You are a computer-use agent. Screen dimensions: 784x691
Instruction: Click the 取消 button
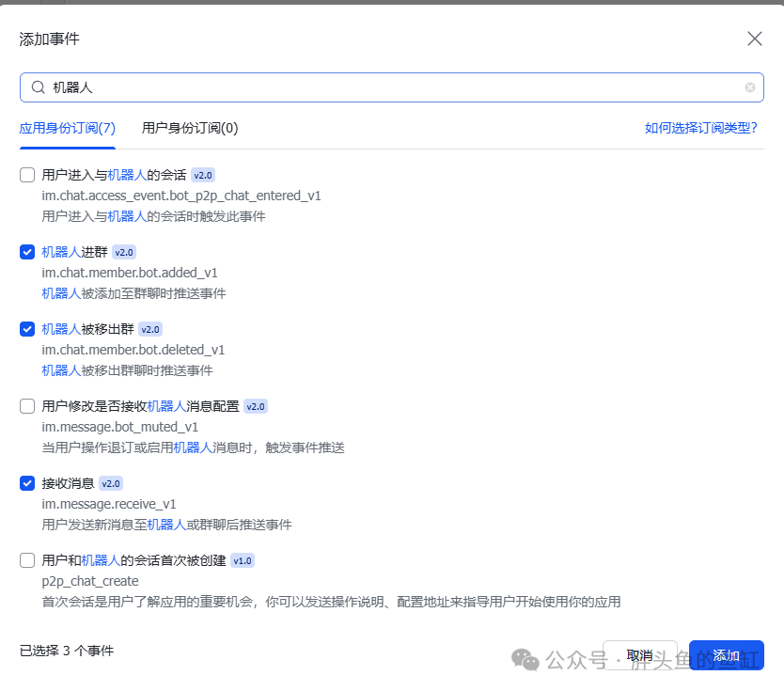(640, 655)
